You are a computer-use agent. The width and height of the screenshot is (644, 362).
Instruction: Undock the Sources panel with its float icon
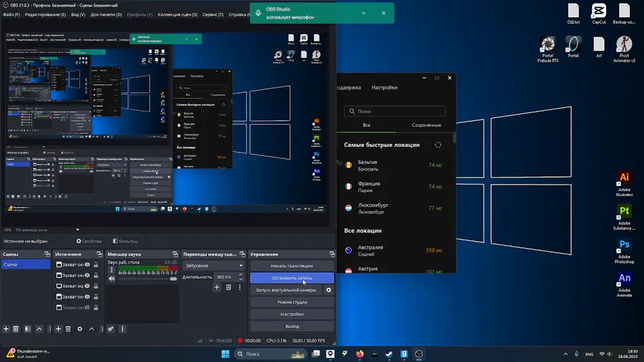coord(99,254)
